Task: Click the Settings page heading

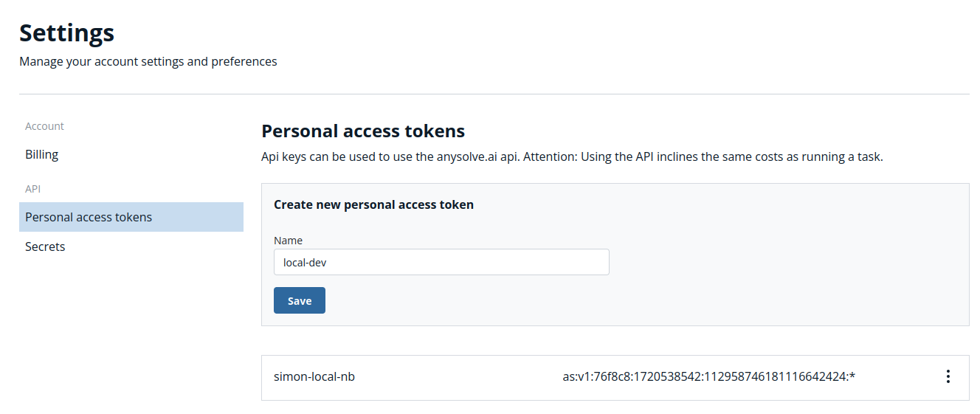Action: pos(66,32)
